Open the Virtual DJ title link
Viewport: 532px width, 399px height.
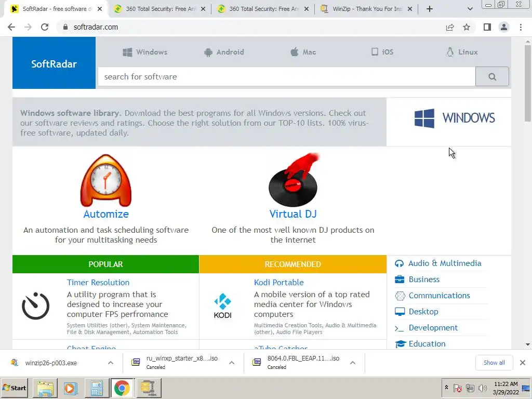(x=293, y=214)
